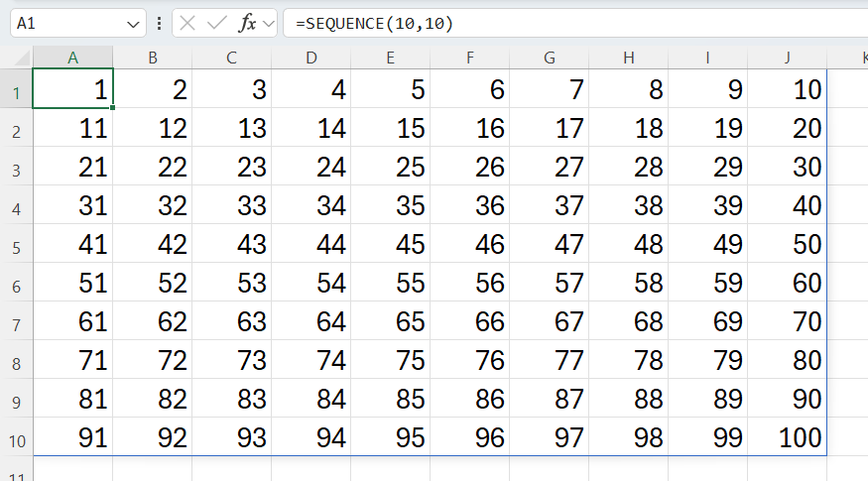Select column H header

point(628,58)
